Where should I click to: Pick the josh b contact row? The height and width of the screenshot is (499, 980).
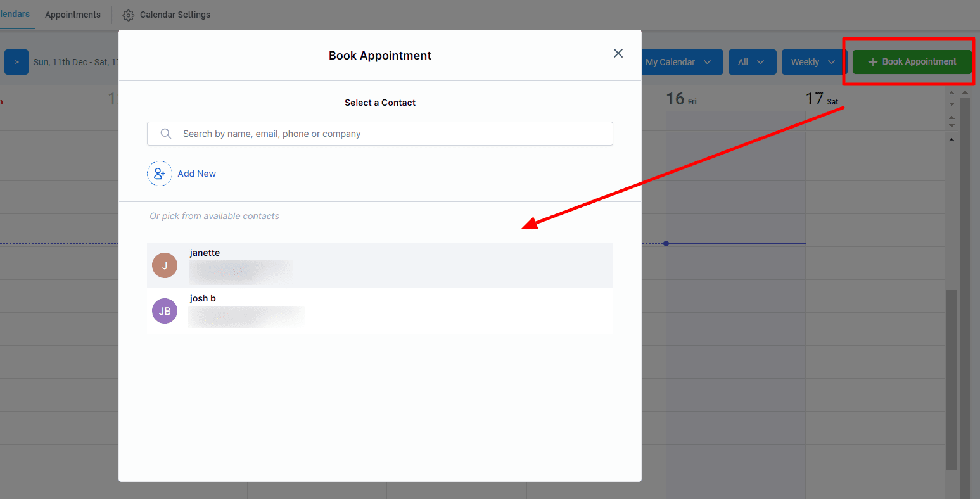click(380, 311)
